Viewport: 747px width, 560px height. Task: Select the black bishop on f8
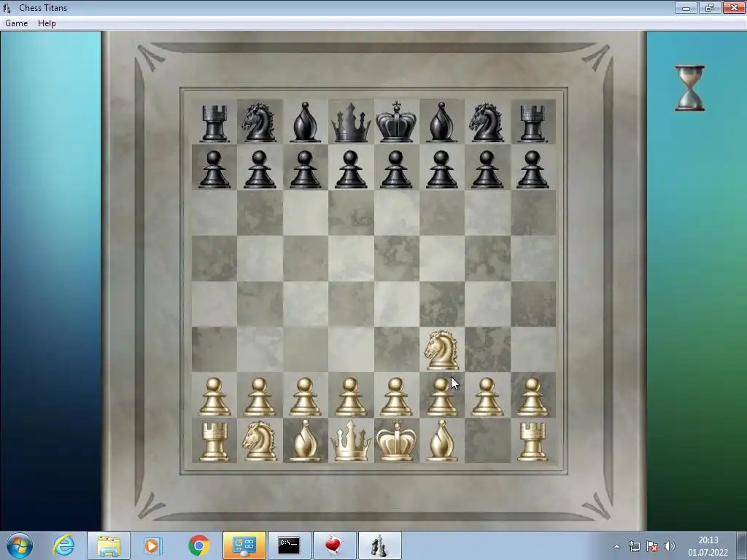click(x=441, y=122)
